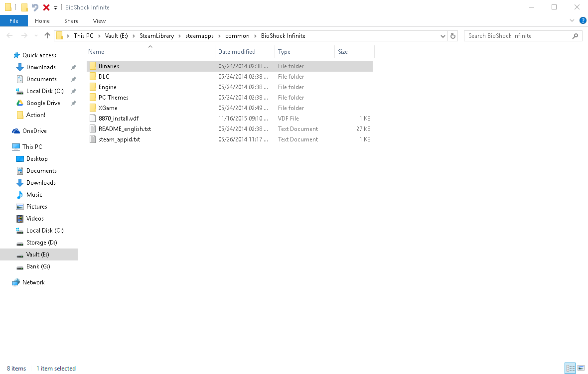The image size is (588, 374).
Task: Select the Engine folder
Action: tap(230, 87)
